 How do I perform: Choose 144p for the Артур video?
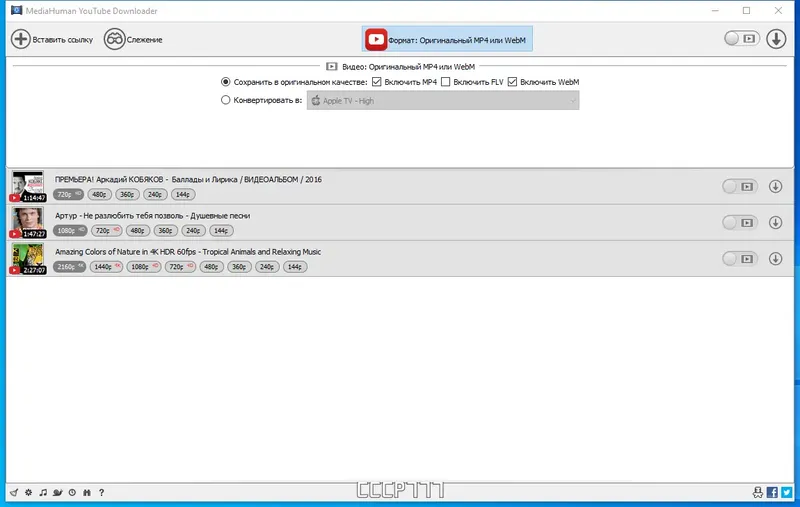click(221, 231)
